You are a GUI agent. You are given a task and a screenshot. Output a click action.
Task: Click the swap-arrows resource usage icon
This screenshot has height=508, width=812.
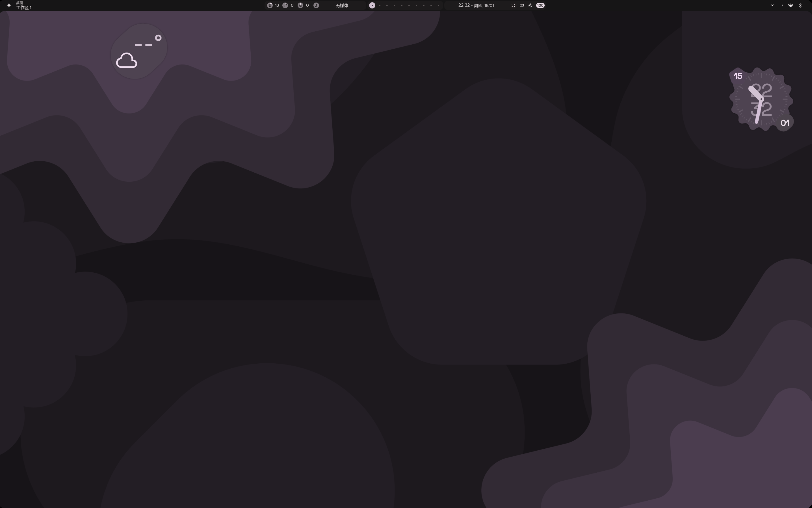coord(285,5)
